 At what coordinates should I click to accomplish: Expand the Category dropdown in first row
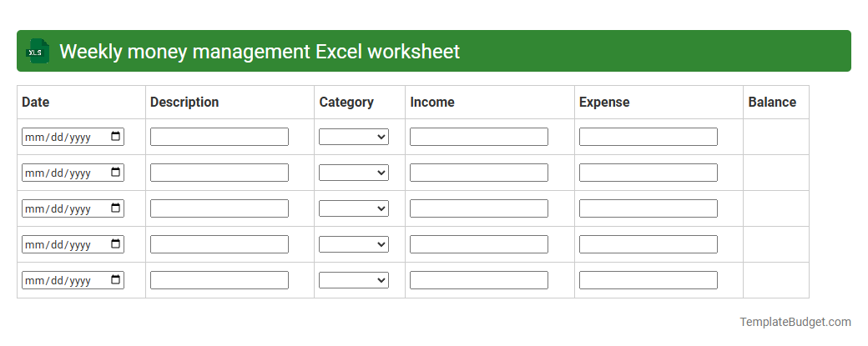click(354, 137)
